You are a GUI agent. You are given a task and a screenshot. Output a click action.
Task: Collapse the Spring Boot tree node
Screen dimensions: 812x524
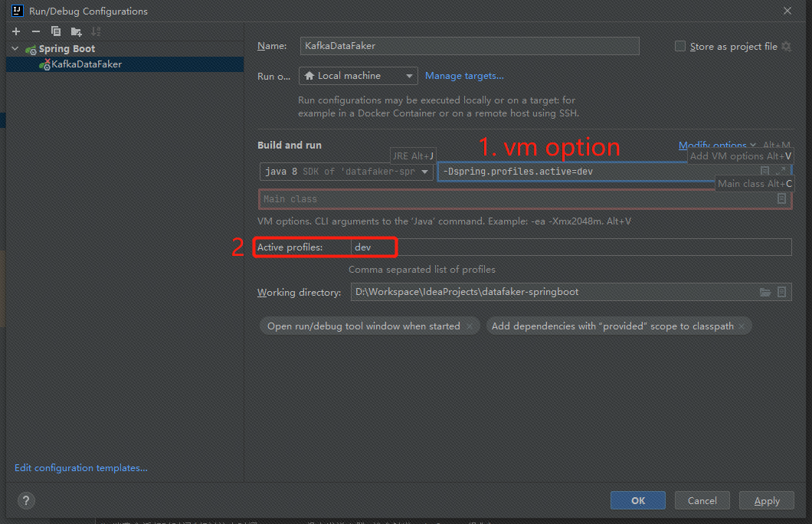click(14, 48)
